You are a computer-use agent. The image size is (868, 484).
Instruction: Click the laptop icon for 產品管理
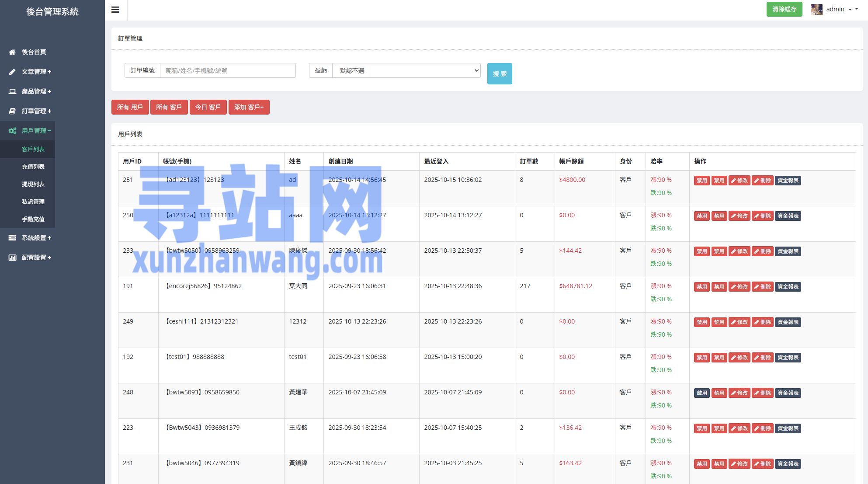12,91
